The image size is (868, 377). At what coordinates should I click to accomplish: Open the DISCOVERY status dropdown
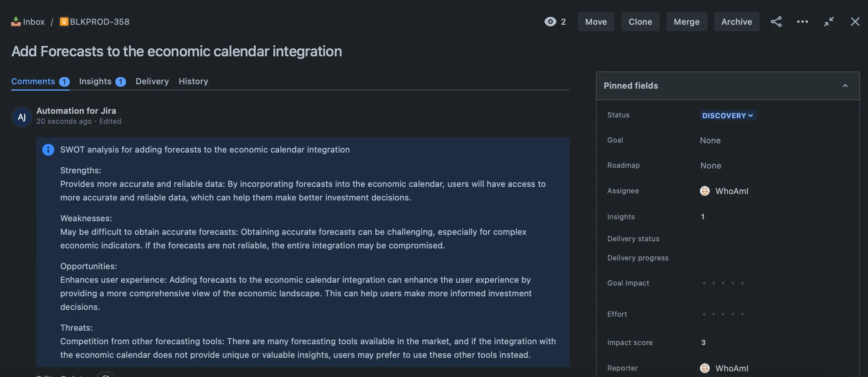tap(728, 115)
